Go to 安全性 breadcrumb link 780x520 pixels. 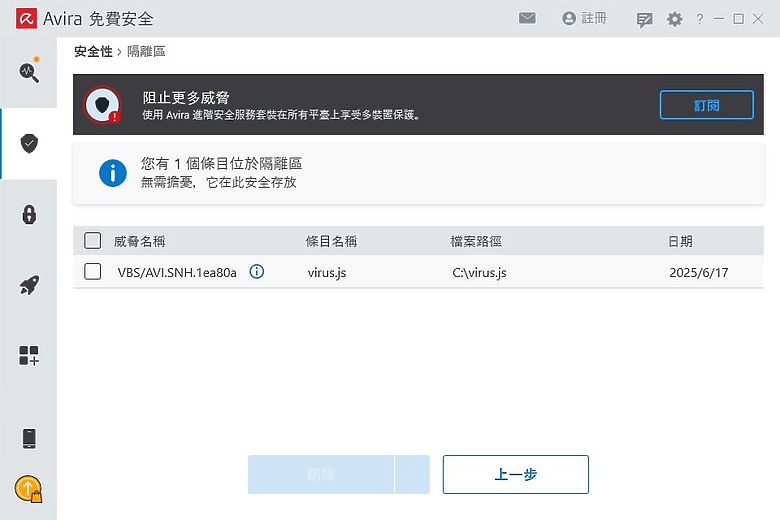pyautogui.click(x=94, y=51)
